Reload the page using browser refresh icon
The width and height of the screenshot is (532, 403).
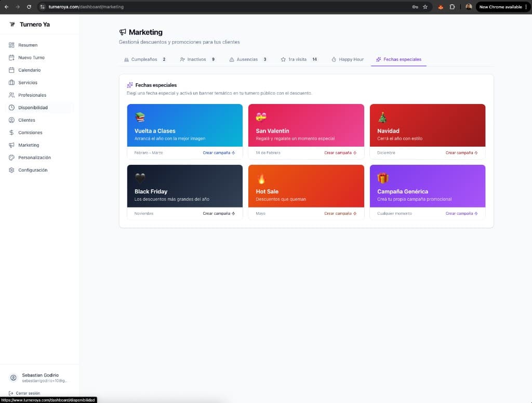point(29,7)
